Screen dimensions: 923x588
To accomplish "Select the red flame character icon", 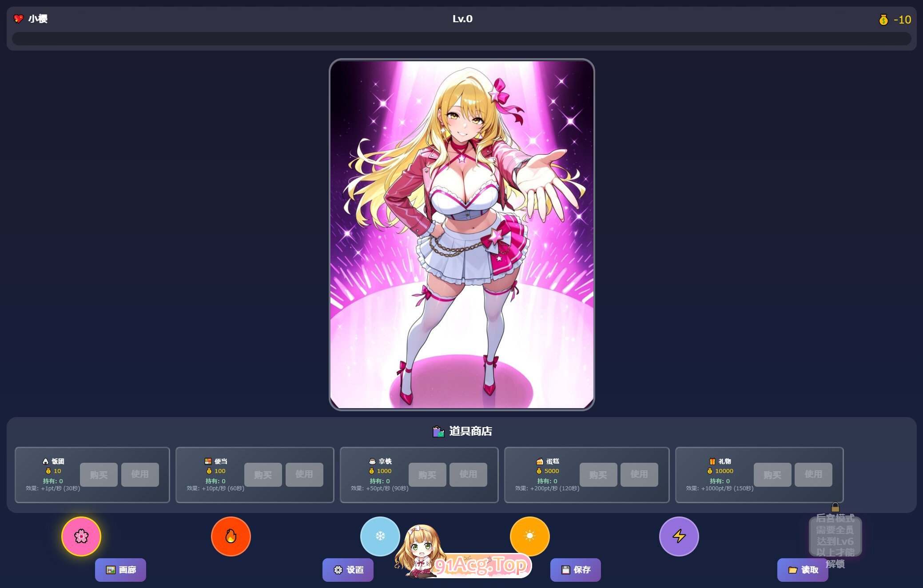I will click(x=231, y=536).
